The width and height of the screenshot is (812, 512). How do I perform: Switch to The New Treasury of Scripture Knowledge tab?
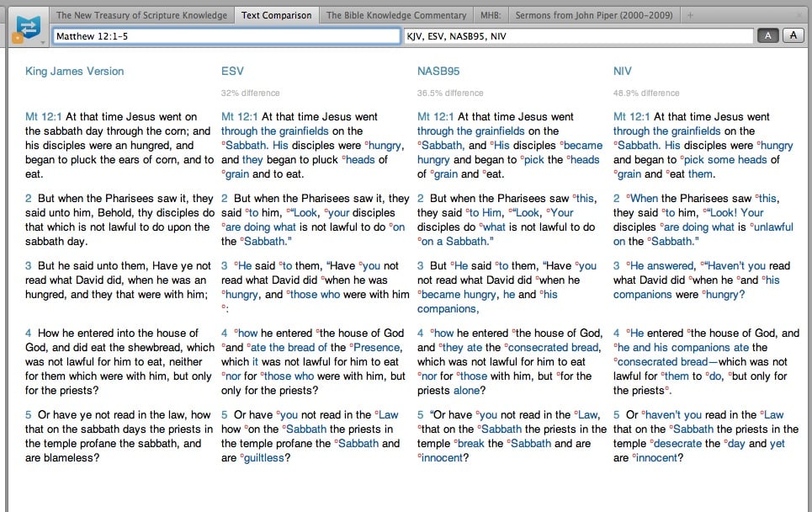pyautogui.click(x=141, y=15)
